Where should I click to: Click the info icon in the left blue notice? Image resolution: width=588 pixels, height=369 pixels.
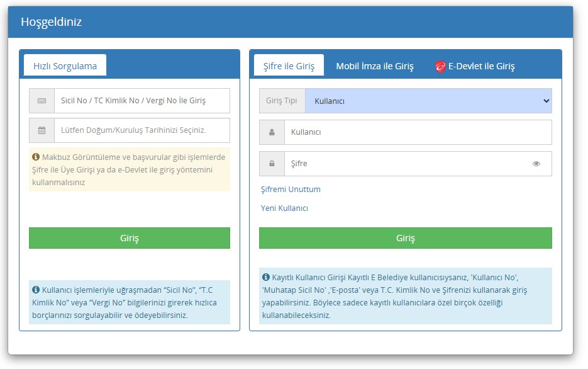[36, 290]
